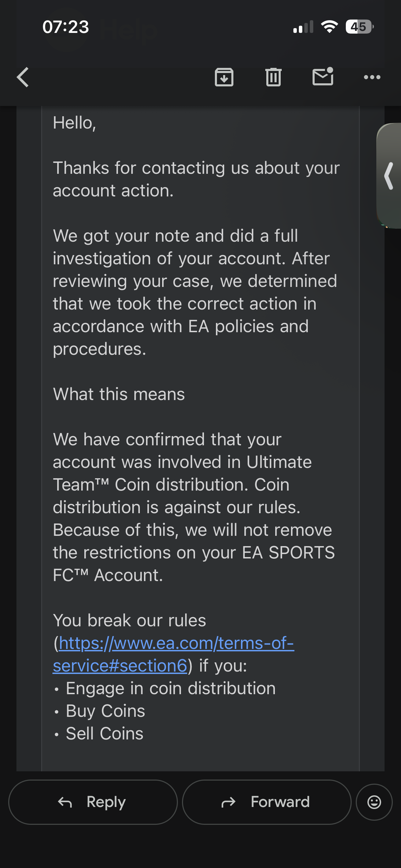Expand the side handle on right edge
This screenshot has width=401, height=868.
point(389,176)
